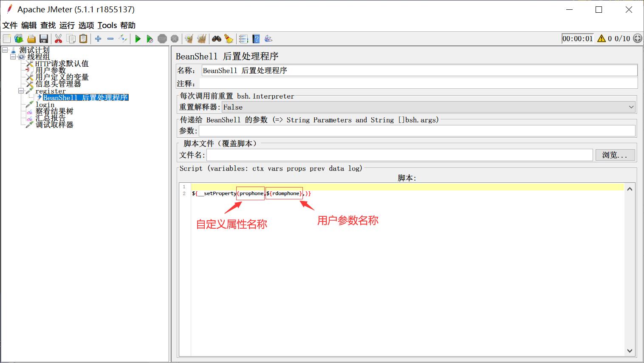Viewport: 644px width, 363px height.
Task: Click the 浏览... browse button
Action: 615,155
